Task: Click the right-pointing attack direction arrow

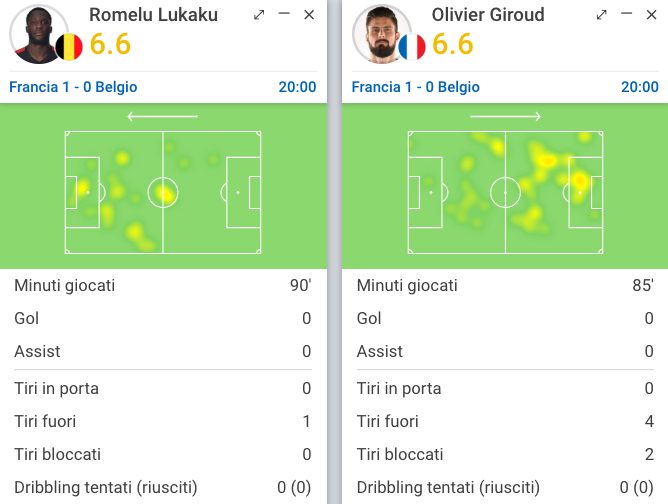Action: pyautogui.click(x=505, y=116)
